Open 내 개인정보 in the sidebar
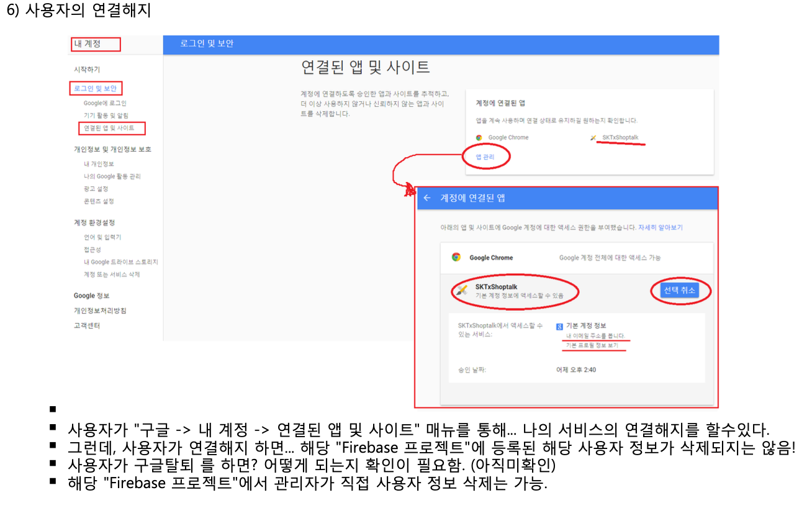 point(99,164)
